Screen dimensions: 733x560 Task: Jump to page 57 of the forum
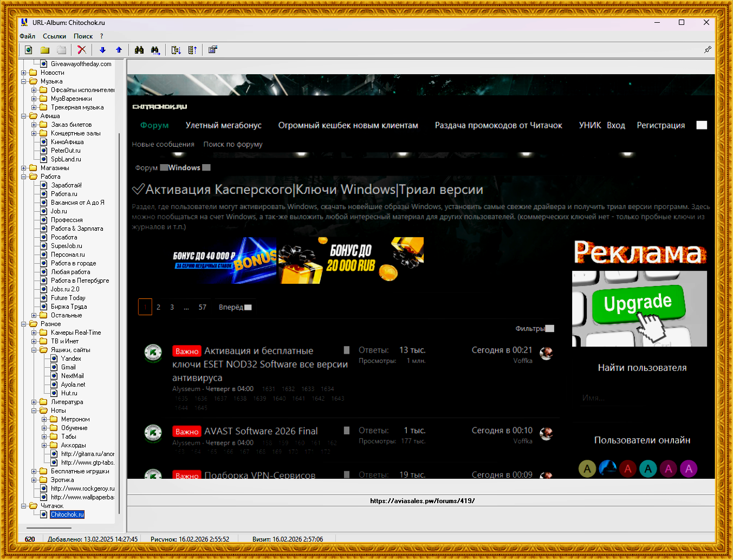pos(202,307)
